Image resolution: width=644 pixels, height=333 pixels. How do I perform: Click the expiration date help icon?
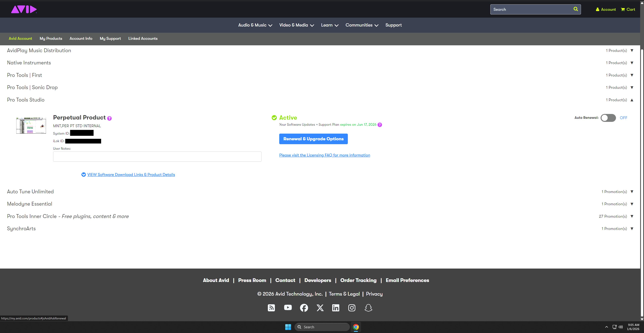(380, 125)
